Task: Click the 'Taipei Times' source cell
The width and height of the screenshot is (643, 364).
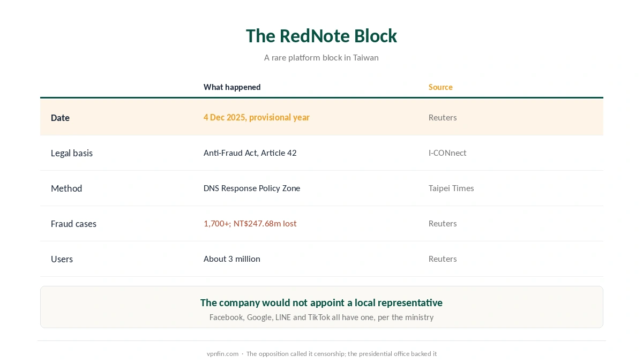Action: [x=451, y=188]
